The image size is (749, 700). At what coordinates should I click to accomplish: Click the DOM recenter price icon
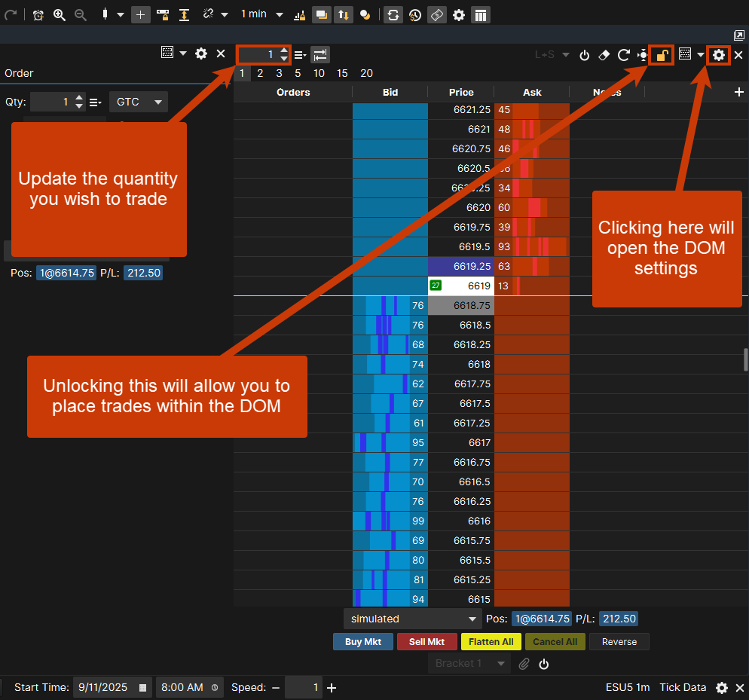click(642, 54)
